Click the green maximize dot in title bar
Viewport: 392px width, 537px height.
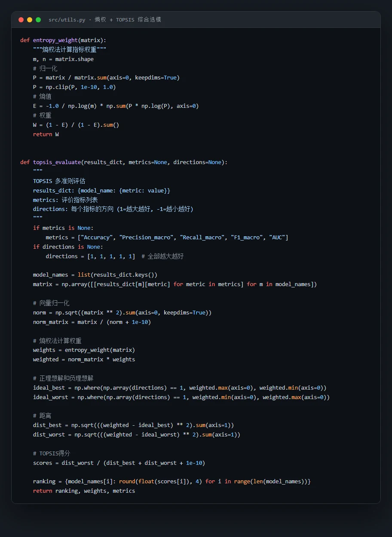point(38,20)
